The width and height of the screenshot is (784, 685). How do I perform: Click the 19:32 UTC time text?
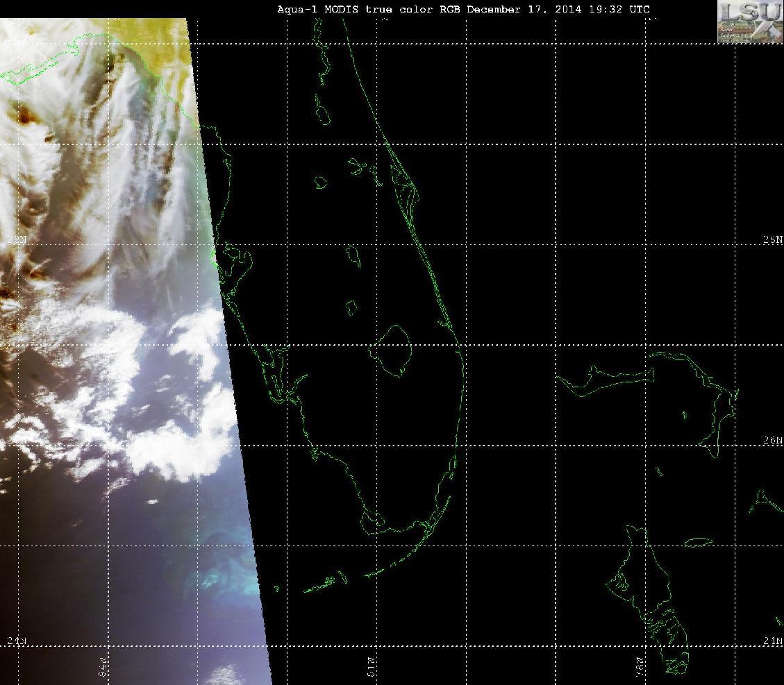(619, 9)
